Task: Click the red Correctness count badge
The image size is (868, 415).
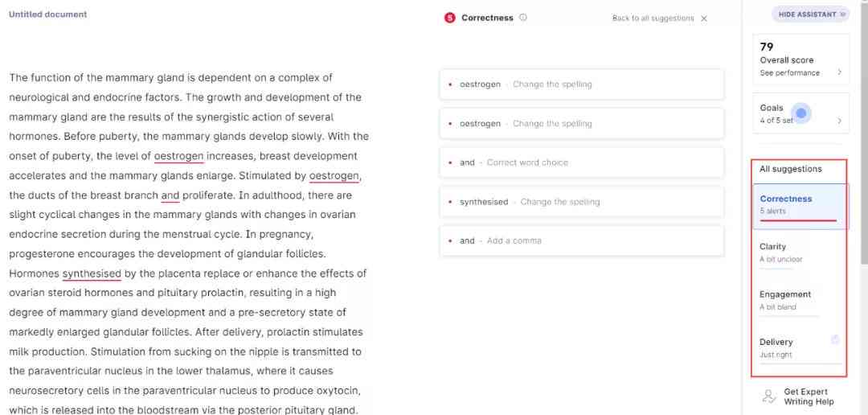Action: (449, 18)
